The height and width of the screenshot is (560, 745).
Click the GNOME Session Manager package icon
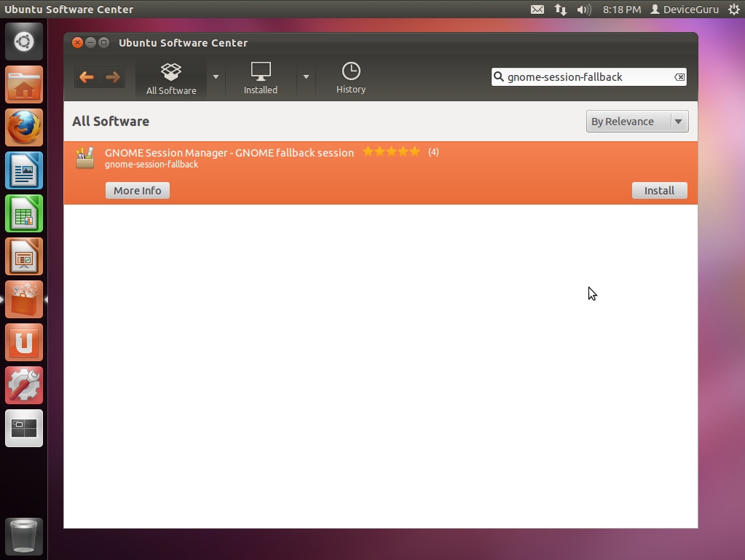click(85, 158)
